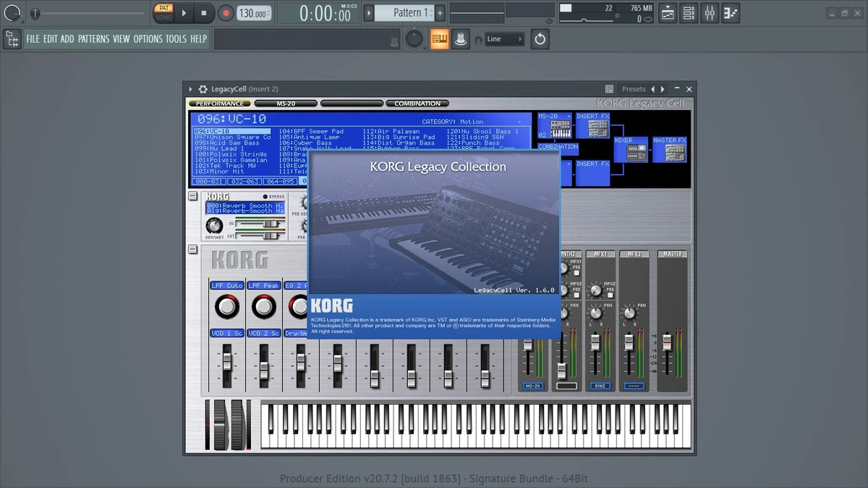Add a new pattern with plus button
The width and height of the screenshot is (868, 488).
click(x=439, y=12)
